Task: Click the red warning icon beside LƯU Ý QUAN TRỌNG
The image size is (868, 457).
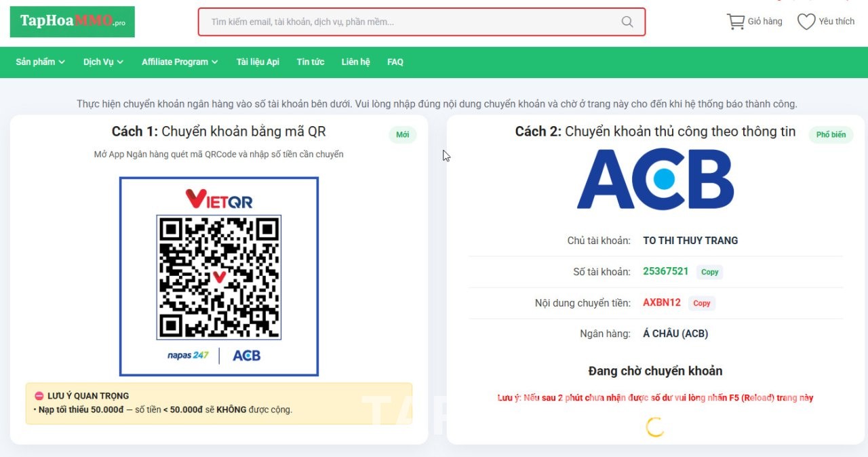Action: [x=39, y=396]
